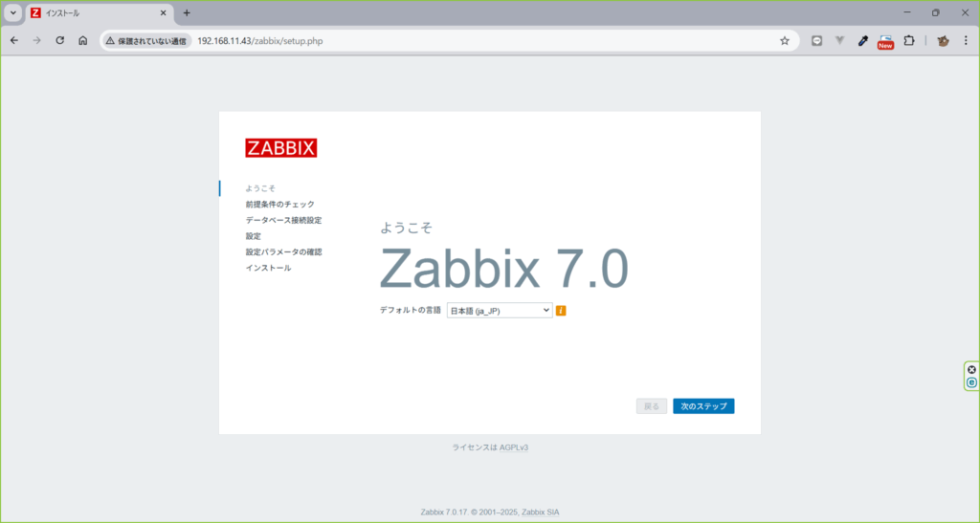Reload the page
Screen dimensions: 980x523
coord(60,40)
